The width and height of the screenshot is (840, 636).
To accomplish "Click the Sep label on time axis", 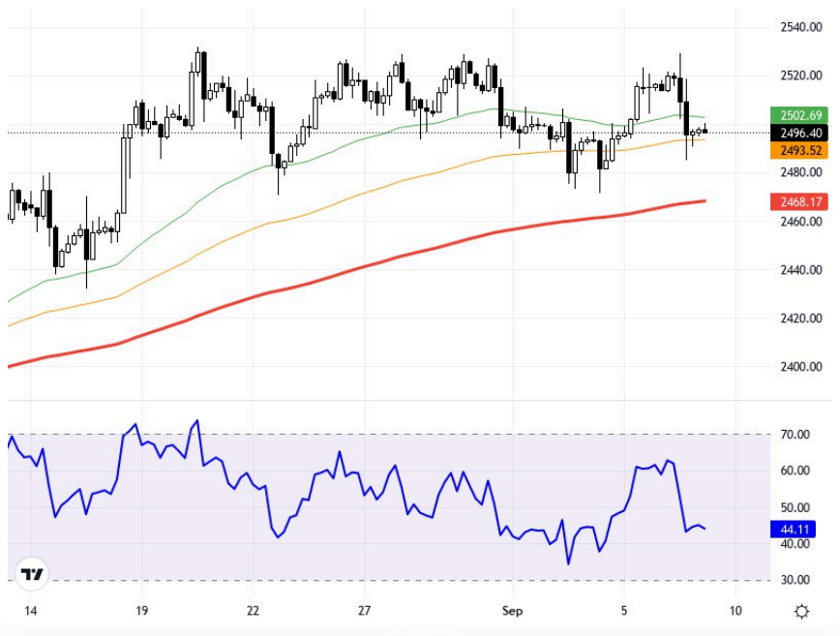I will (512, 611).
